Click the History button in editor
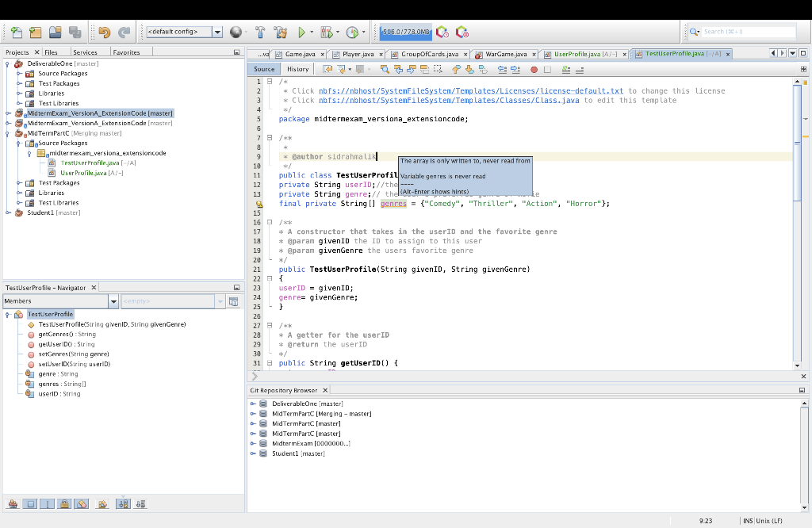Viewport: 812px width, 528px height. [x=297, y=69]
